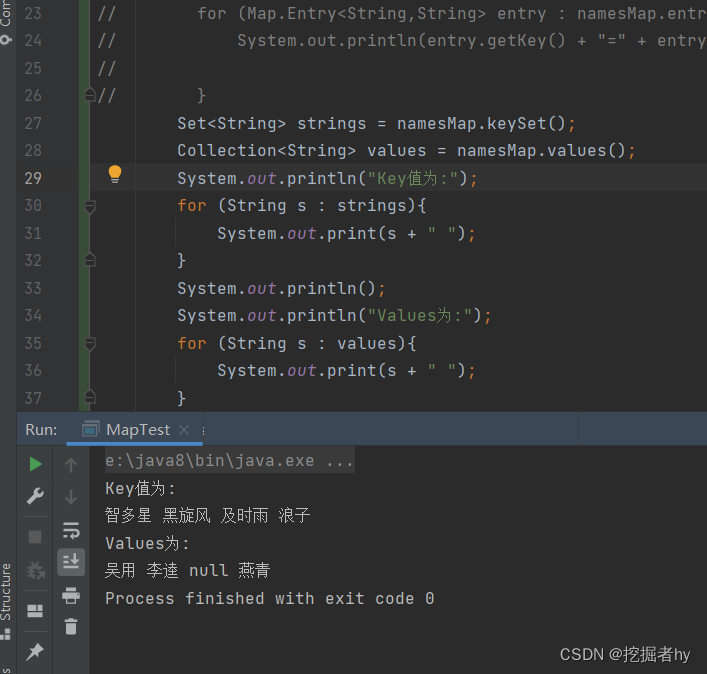
Task: Close the MapTest run tab
Action: point(184,430)
